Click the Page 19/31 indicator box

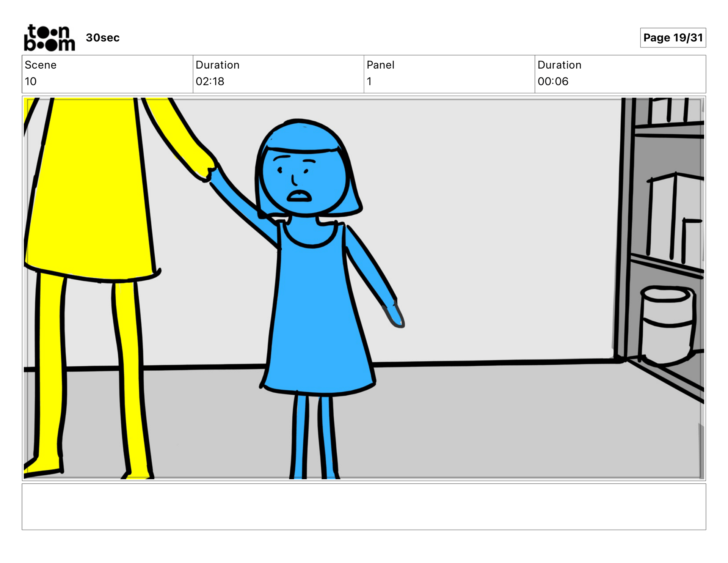click(673, 38)
